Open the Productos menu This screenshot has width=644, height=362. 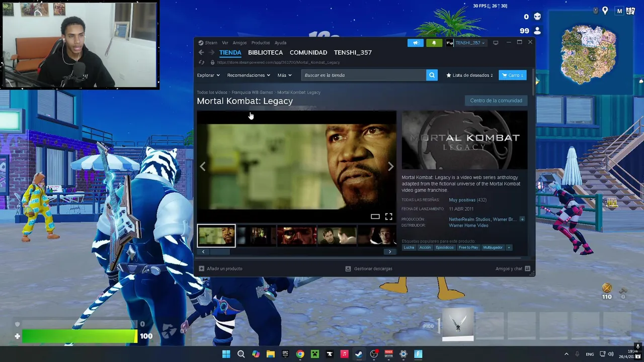pos(261,43)
